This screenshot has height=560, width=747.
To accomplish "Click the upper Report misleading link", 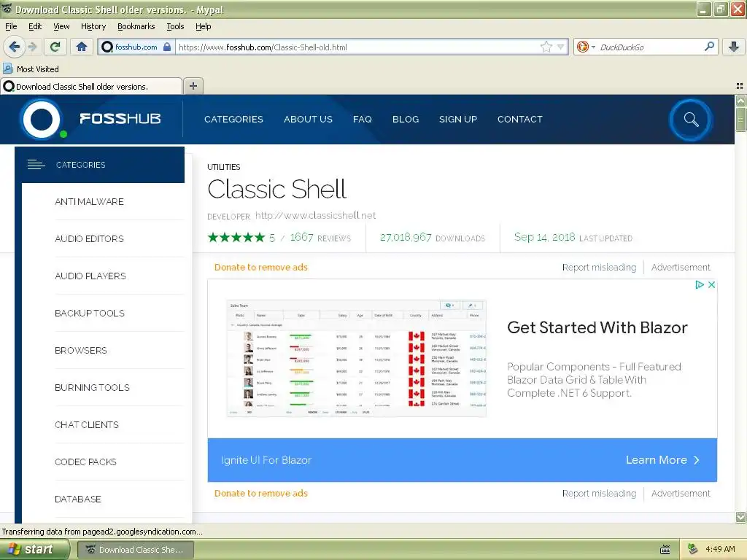I will tap(599, 267).
